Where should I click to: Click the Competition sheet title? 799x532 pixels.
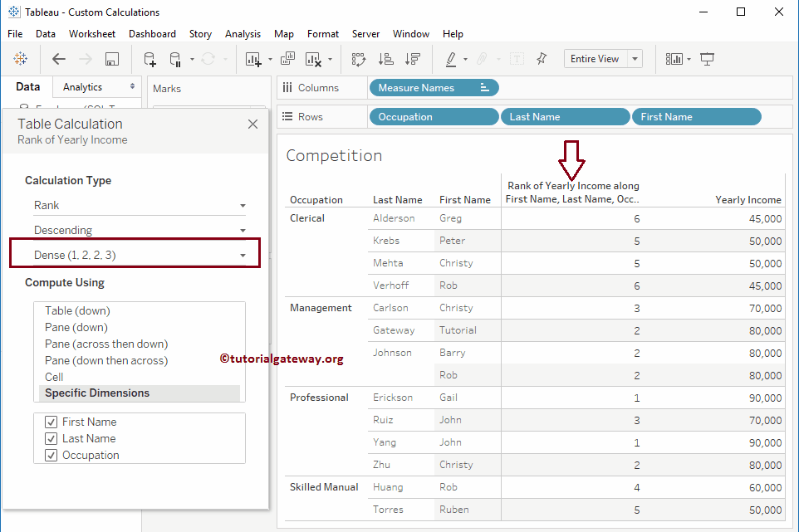click(334, 155)
